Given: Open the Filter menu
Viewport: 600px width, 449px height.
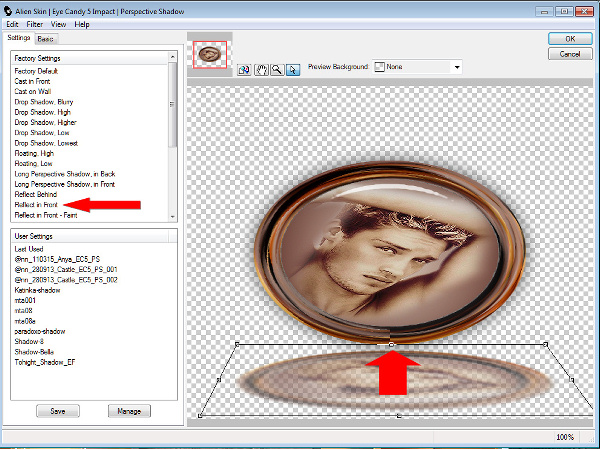Looking at the screenshot, I should pyautogui.click(x=35, y=24).
